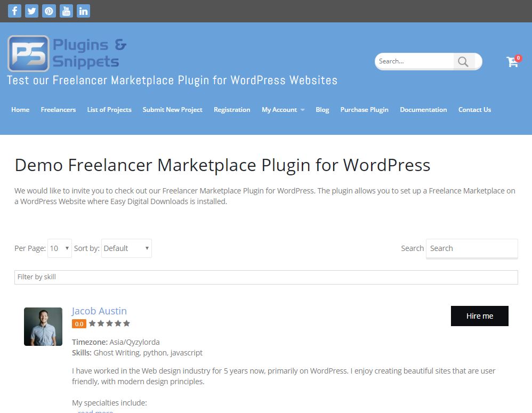This screenshot has width=532, height=413.
Task: Click the Twitter icon in top bar
Action: coord(32,11)
